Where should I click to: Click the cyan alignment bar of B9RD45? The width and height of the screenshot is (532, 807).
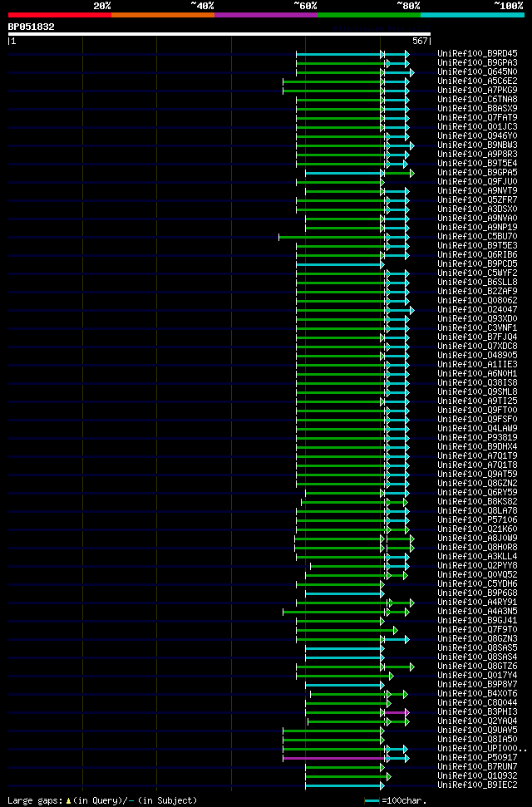point(339,55)
